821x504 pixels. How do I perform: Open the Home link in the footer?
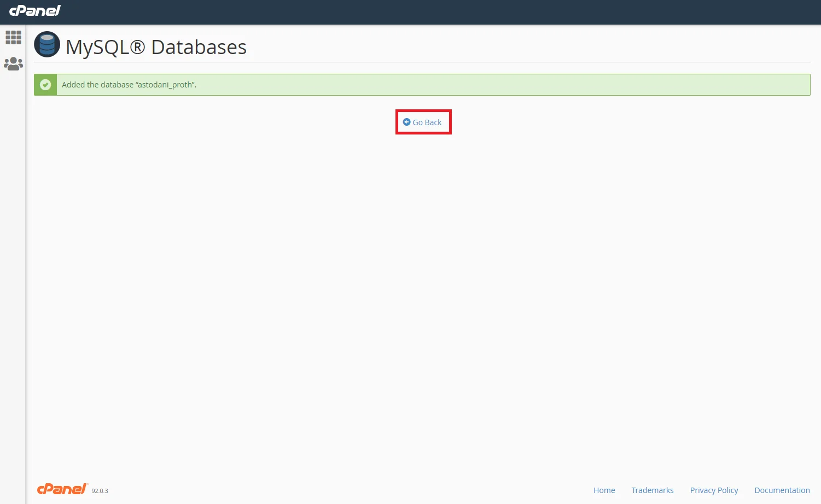click(x=604, y=490)
